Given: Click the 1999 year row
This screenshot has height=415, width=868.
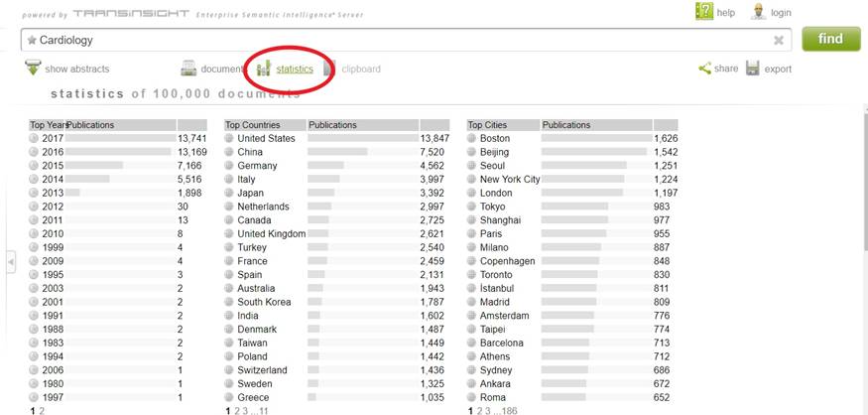Looking at the screenshot, I should 118,247.
